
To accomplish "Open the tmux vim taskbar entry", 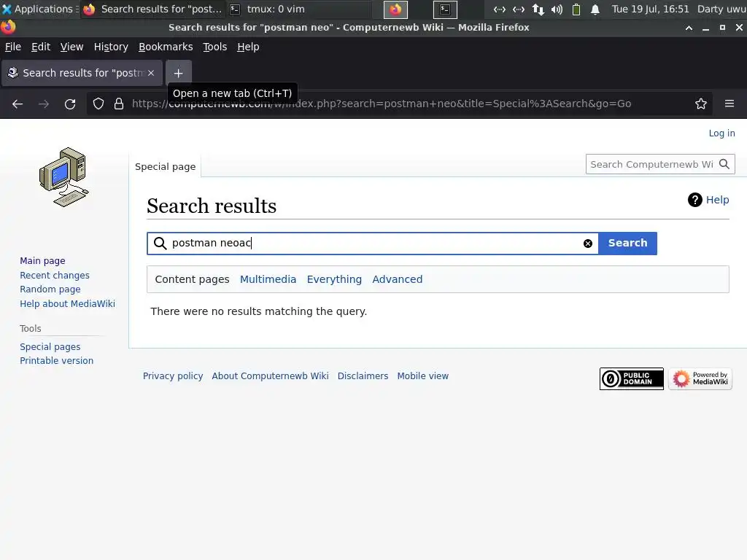I will (x=298, y=9).
